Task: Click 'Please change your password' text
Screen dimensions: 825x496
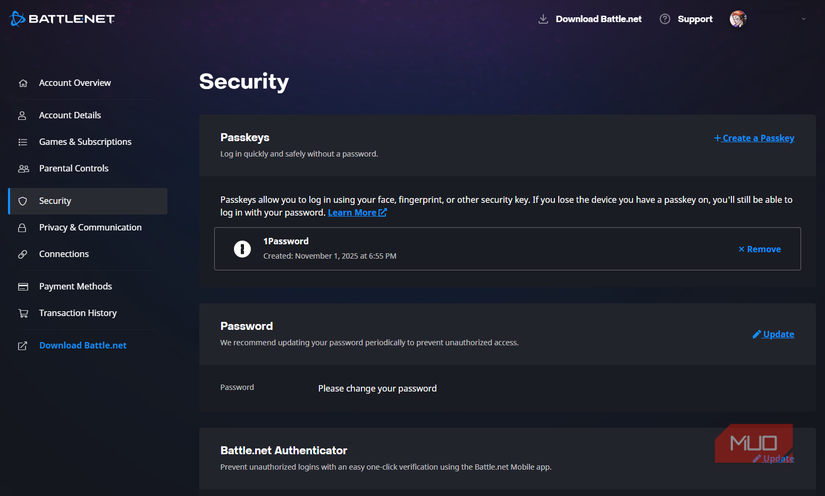Action: click(x=377, y=389)
